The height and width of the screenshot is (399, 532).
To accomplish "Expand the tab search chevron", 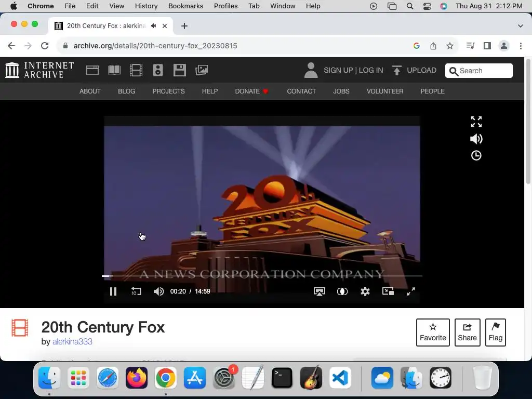I will click(521, 26).
